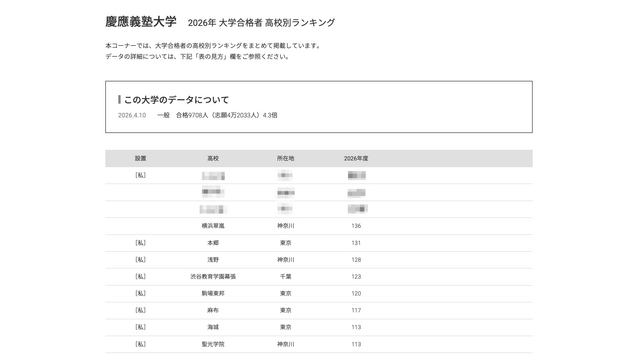Click [私] in the 聖光学院 row

[140, 344]
